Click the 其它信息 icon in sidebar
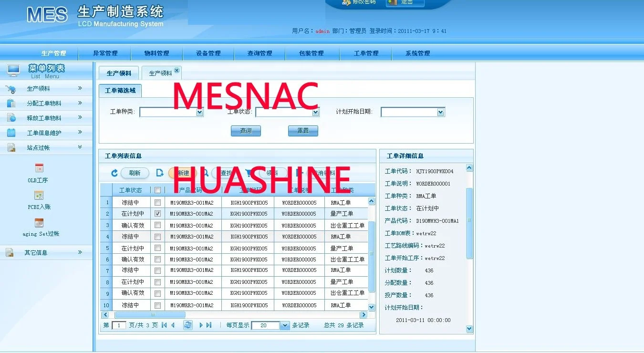This screenshot has width=644, height=353. (x=10, y=252)
